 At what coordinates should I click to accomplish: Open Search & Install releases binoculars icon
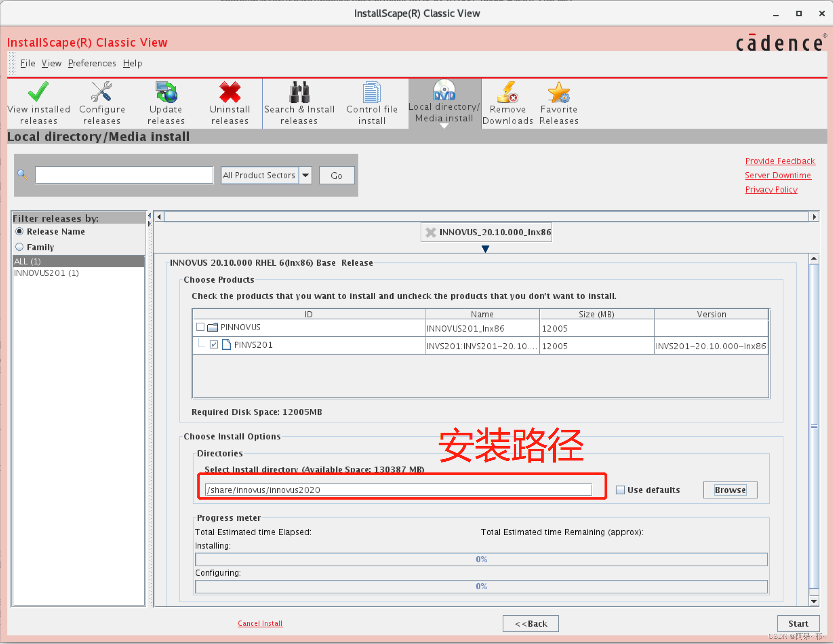pyautogui.click(x=299, y=92)
